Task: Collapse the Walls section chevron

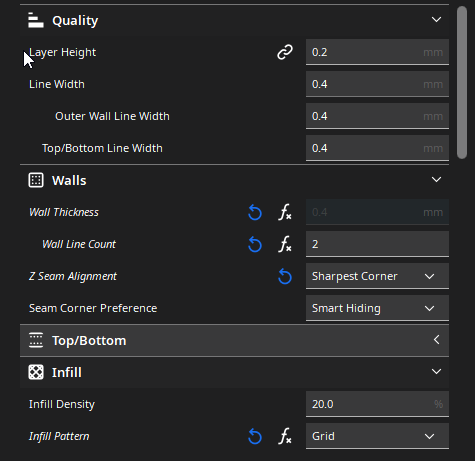Action: (436, 180)
